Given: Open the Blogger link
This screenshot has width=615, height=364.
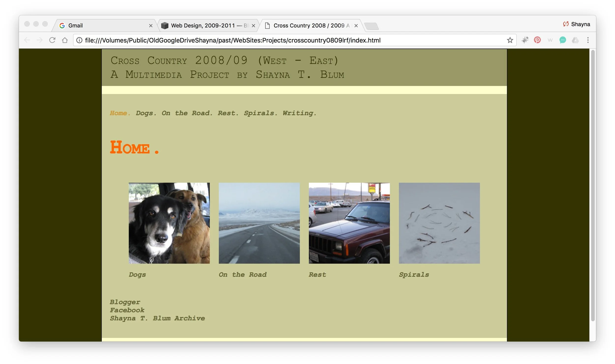Looking at the screenshot, I should 125,302.
